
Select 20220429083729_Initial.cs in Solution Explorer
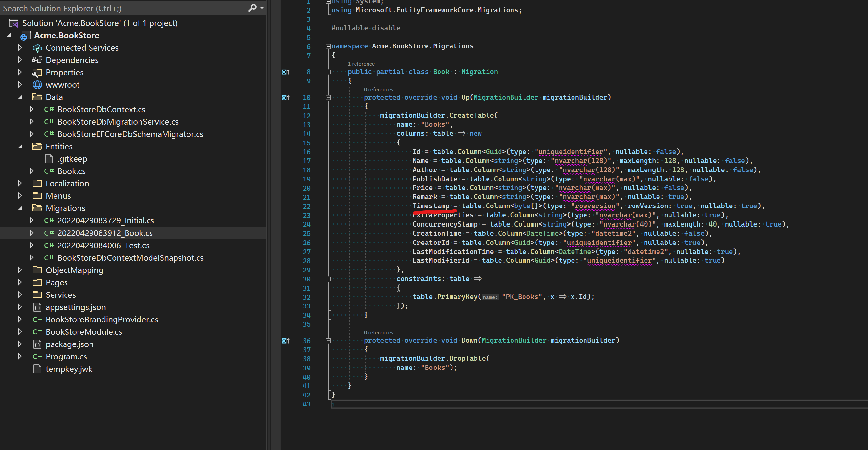(x=105, y=220)
